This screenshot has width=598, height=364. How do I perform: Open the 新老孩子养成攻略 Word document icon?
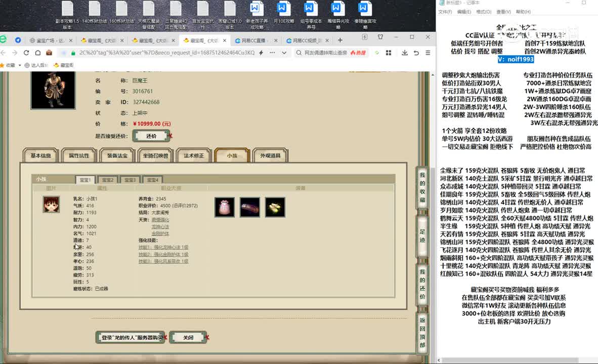[x=257, y=15]
